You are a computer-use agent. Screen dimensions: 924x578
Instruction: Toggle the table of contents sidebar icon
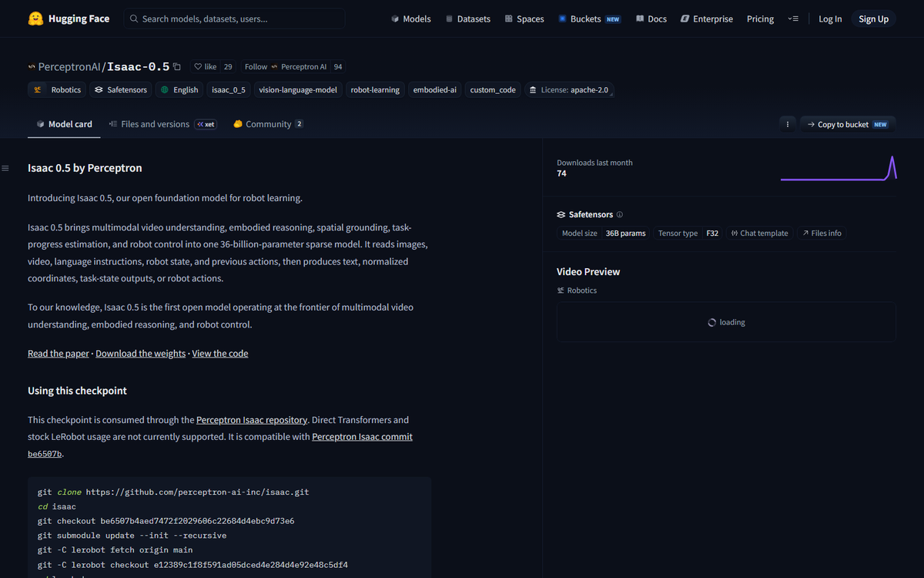coord(5,168)
